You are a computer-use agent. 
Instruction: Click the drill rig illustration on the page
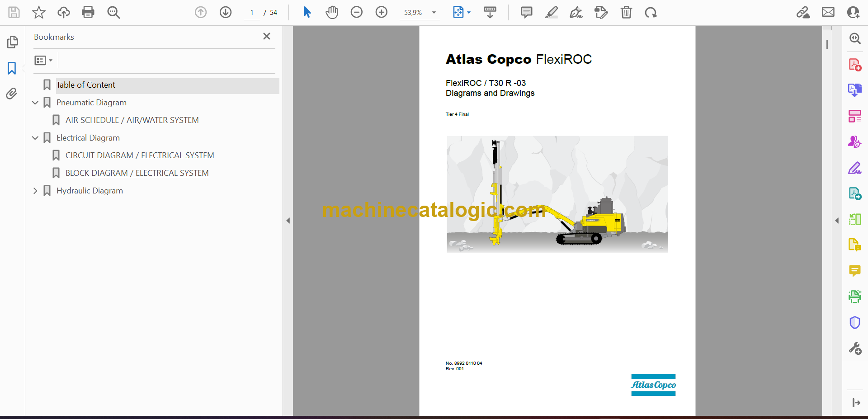pyautogui.click(x=557, y=194)
